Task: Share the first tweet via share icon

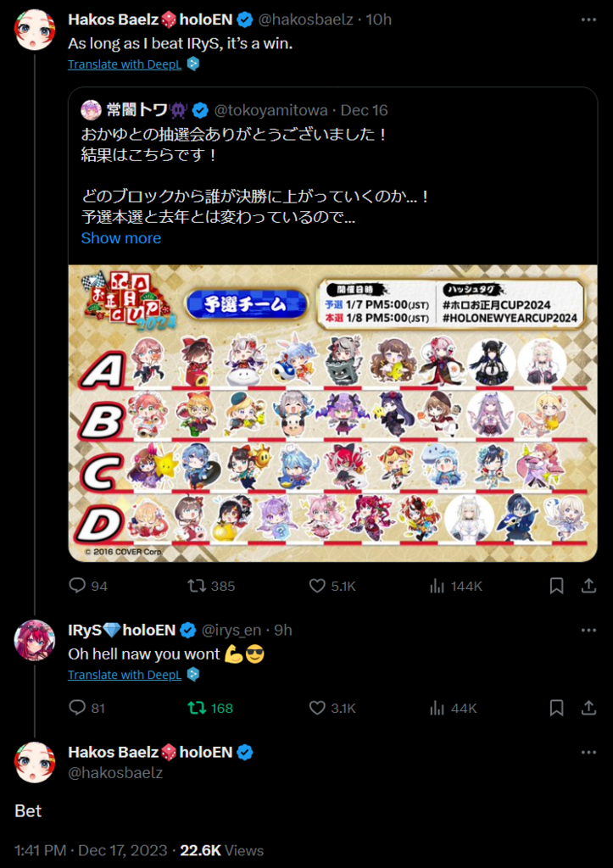Action: point(588,586)
